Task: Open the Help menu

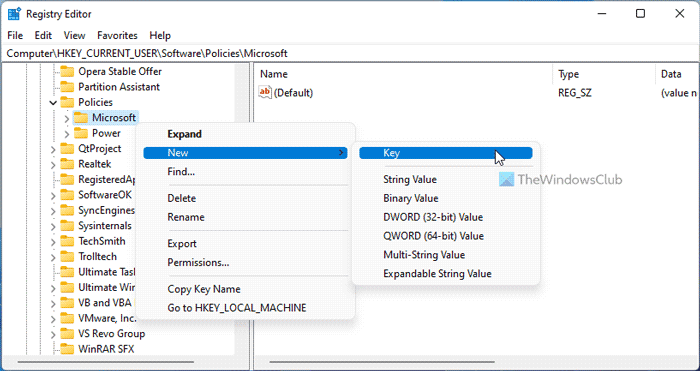Action: tap(160, 35)
